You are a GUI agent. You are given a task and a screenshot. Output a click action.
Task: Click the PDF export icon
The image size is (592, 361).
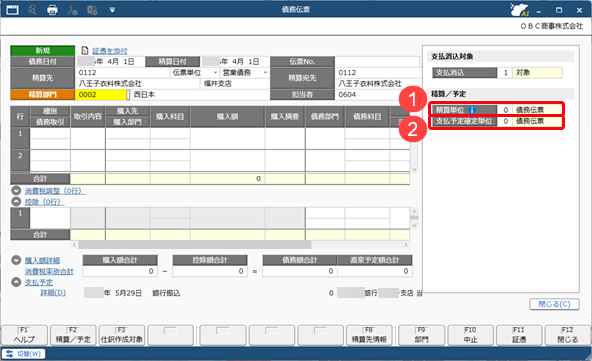(x=72, y=10)
